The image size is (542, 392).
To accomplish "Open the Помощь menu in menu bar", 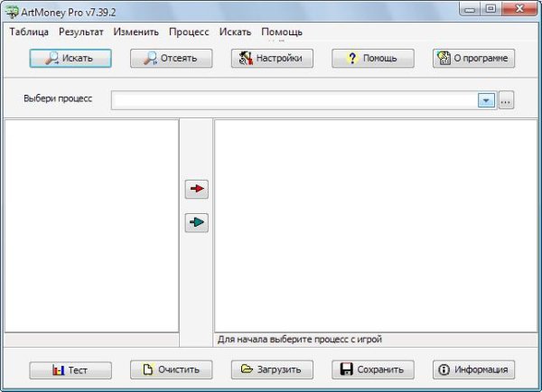I will [x=282, y=32].
